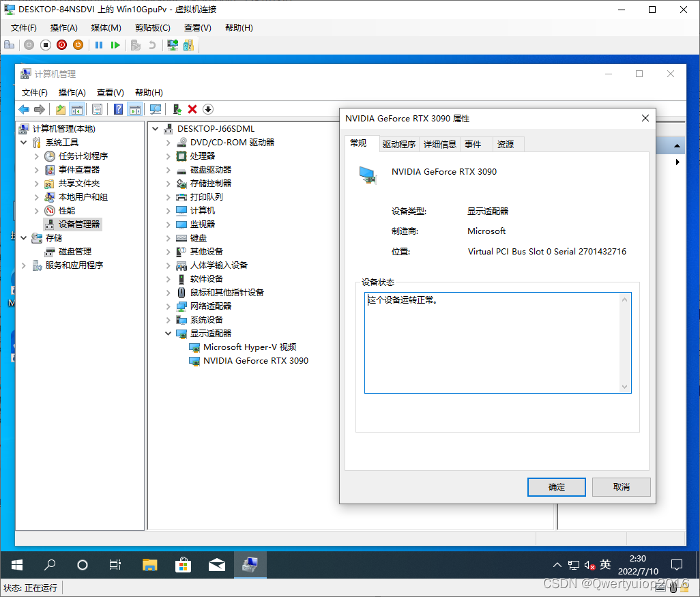
Task: Click the Show/Hide Console Tree icon
Action: (77, 109)
